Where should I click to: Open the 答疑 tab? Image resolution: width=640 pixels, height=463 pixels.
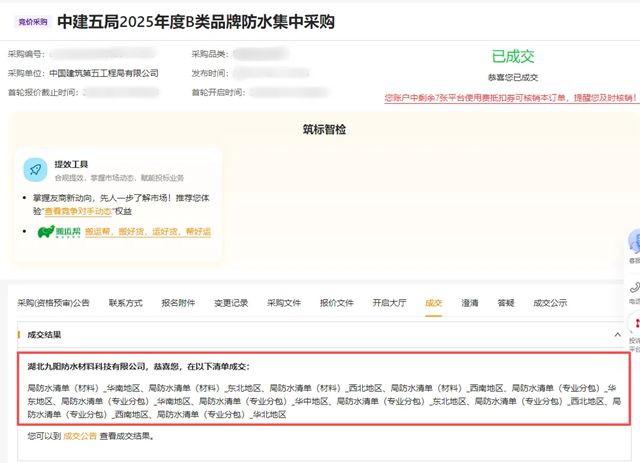click(x=505, y=302)
